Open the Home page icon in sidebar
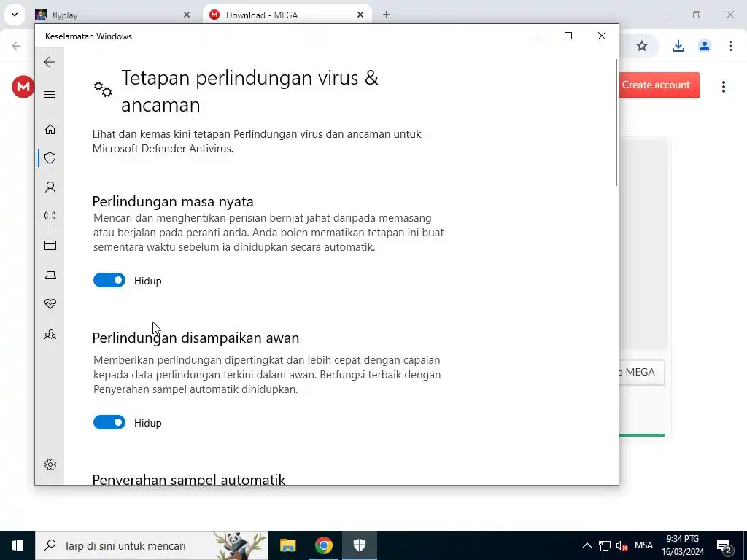 (50, 130)
